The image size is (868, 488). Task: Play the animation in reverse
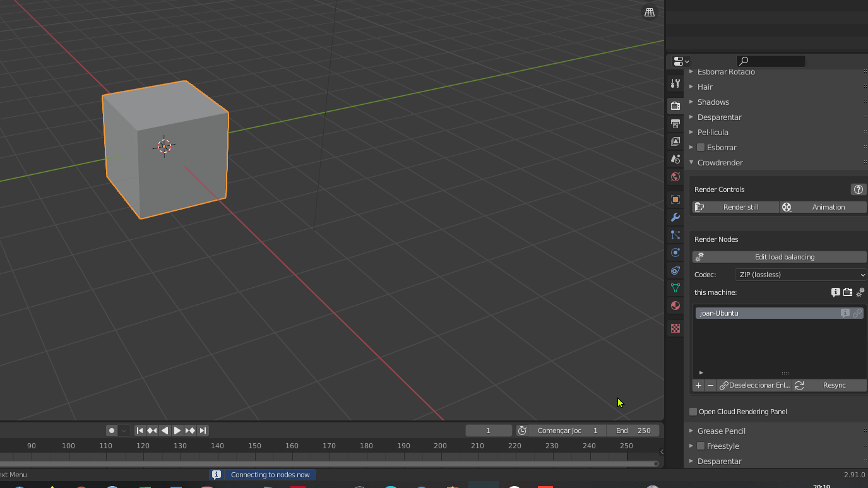coord(165,431)
